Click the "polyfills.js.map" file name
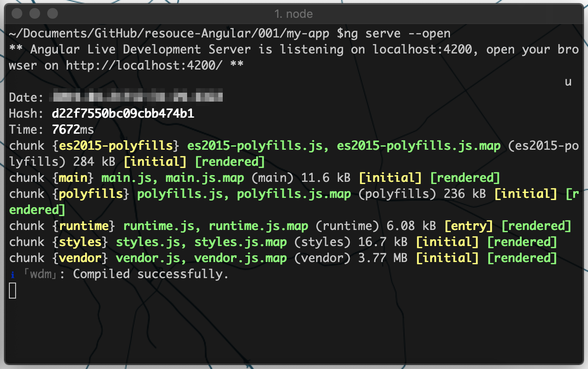The width and height of the screenshot is (588, 369). 294,194
